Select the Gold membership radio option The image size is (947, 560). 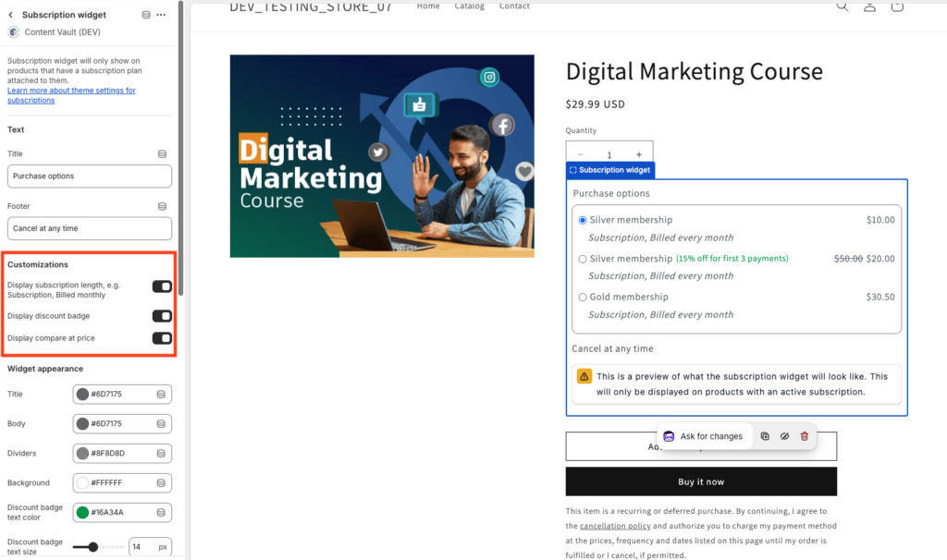583,298
